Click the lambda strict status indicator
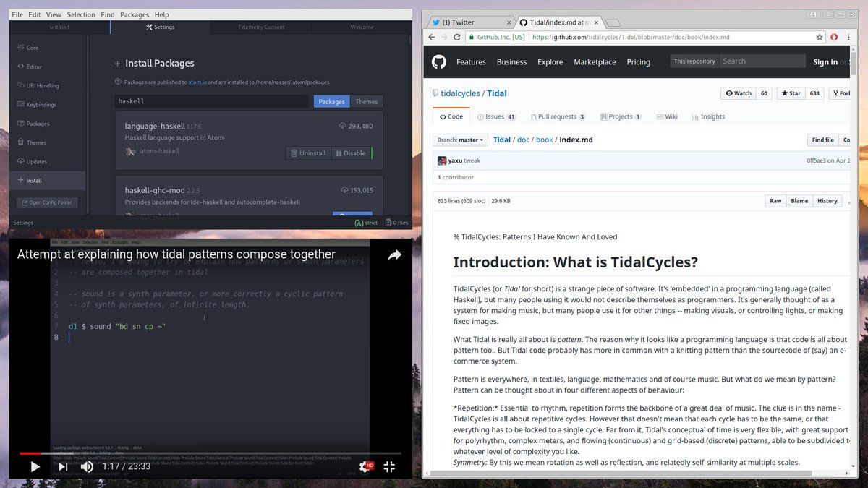 [366, 223]
